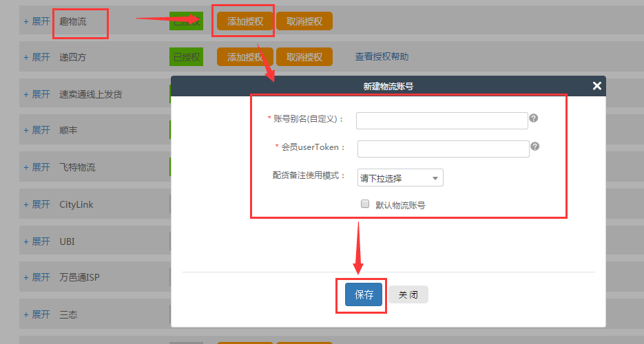Expand the 速卖通线上发货 row

point(37,94)
